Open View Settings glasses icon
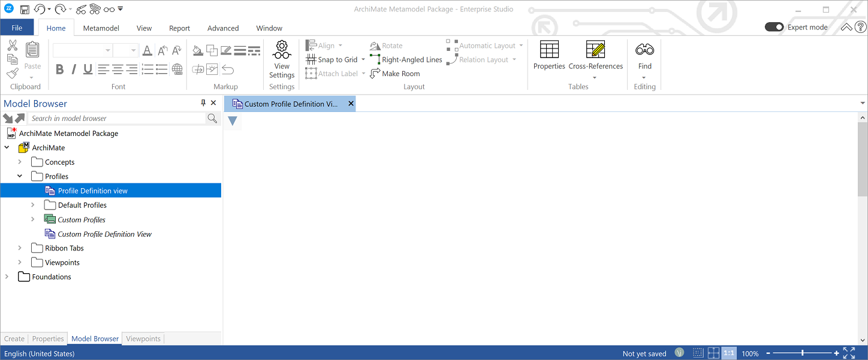Screen dimensions: 868x360 point(282,50)
